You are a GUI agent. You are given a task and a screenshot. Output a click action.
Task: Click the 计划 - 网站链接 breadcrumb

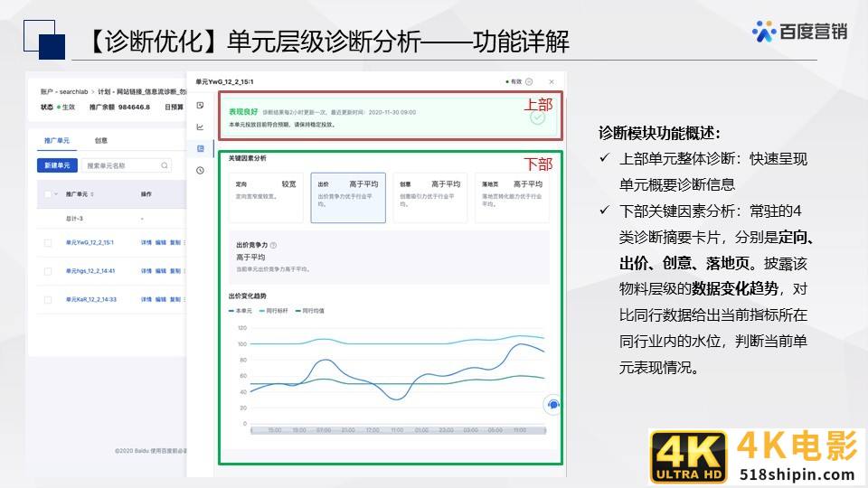coord(142,92)
